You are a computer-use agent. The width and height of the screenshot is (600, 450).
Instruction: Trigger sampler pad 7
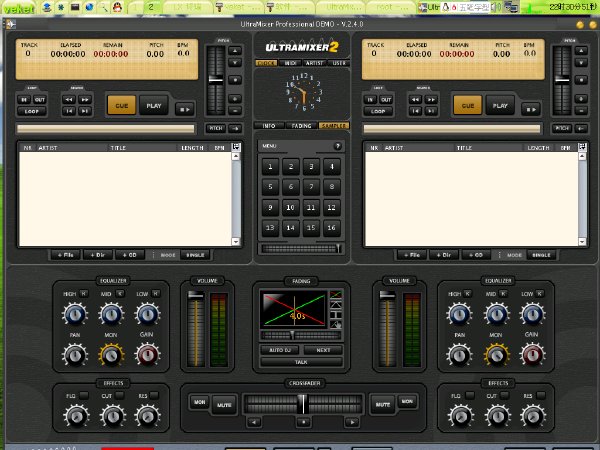(x=311, y=187)
